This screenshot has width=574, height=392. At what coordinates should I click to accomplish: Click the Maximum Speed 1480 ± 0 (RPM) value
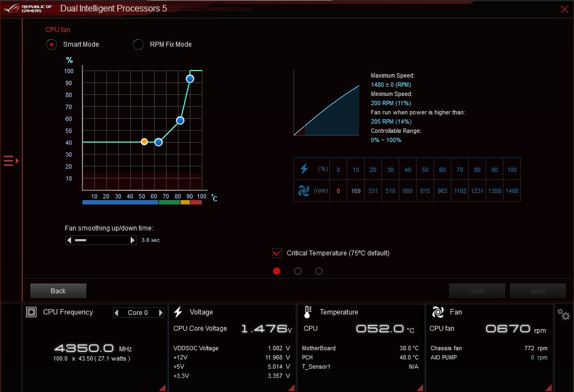pos(391,85)
